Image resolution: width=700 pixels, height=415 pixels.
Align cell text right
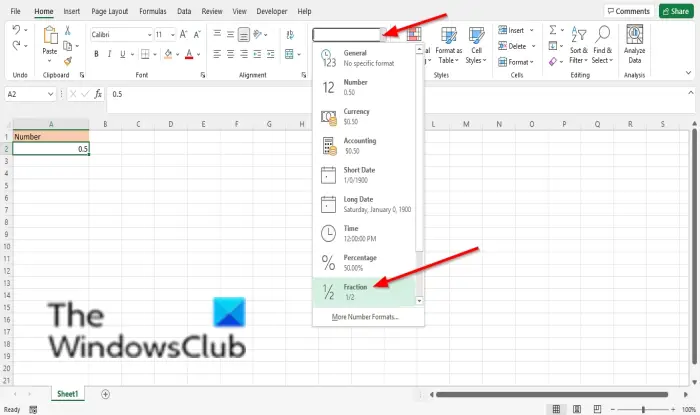[x=244, y=54]
